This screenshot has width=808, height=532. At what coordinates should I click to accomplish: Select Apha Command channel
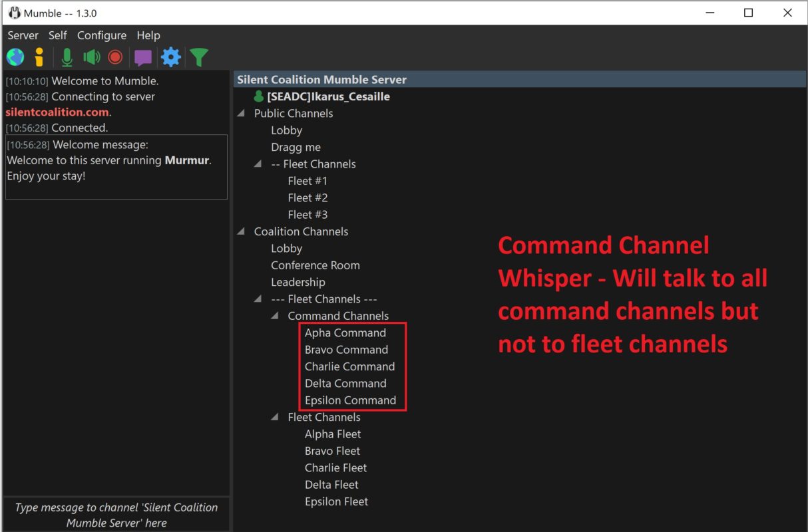[x=345, y=332]
